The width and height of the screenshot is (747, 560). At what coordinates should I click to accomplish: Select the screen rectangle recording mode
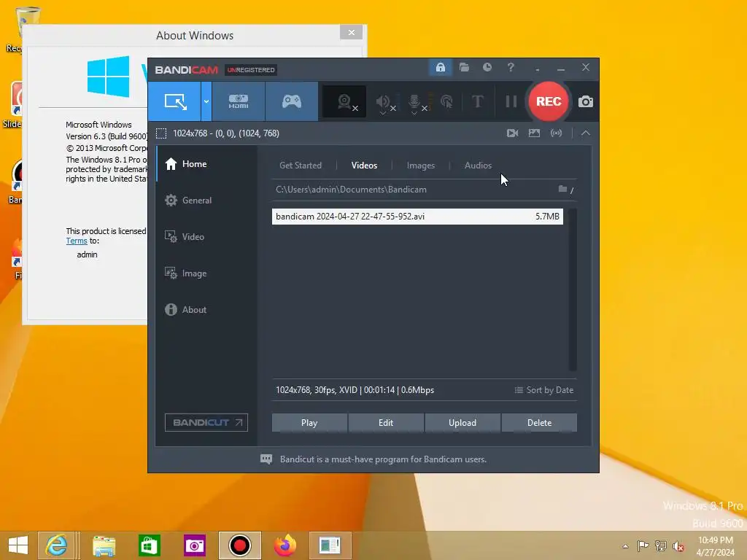tap(175, 101)
